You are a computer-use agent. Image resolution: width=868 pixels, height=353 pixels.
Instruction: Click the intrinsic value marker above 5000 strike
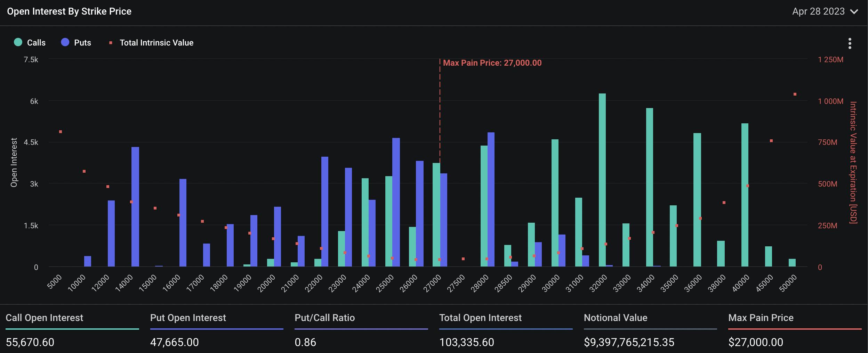pos(61,132)
